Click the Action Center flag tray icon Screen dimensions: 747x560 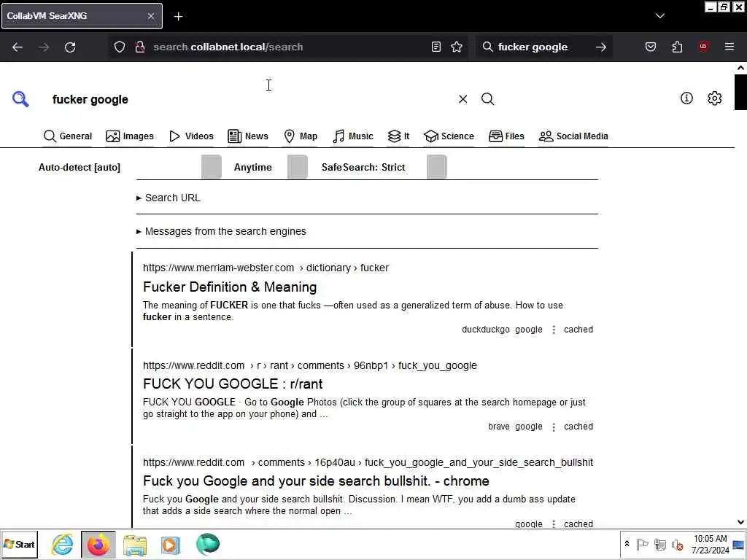pyautogui.click(x=642, y=544)
